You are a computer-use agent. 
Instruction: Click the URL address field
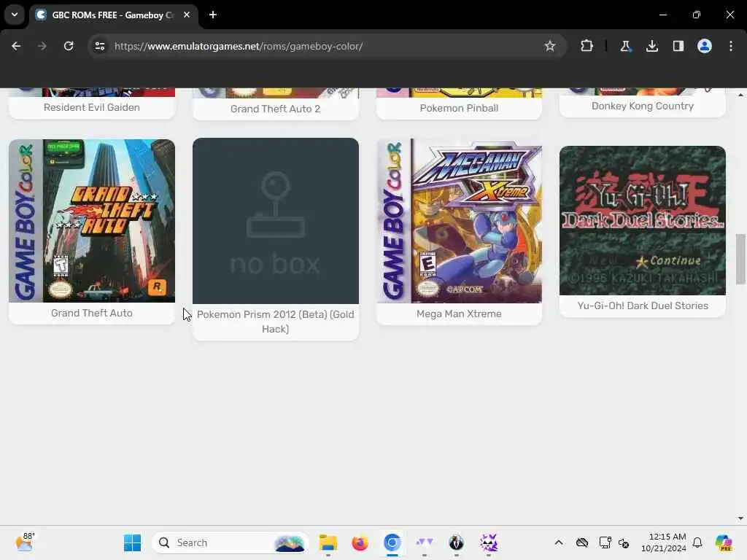(x=326, y=46)
